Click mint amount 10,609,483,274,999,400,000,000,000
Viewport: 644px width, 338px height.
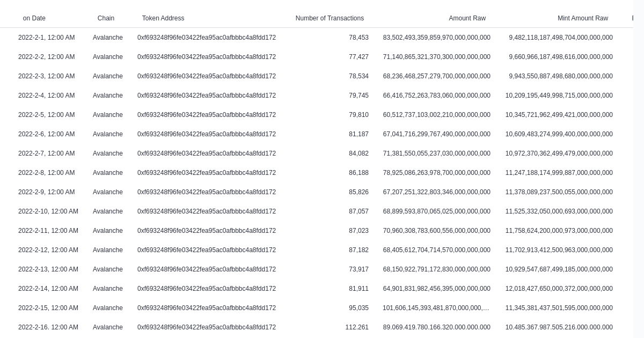click(559, 134)
